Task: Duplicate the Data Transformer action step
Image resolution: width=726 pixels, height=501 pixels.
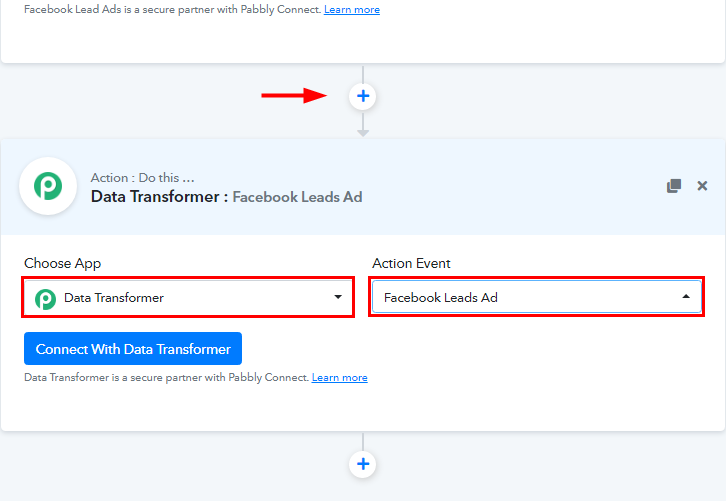Action: click(x=674, y=186)
